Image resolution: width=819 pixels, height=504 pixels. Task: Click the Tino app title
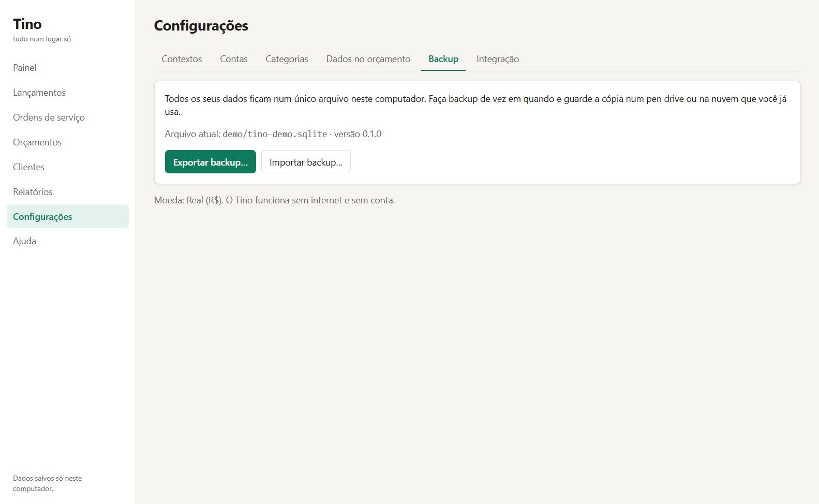(27, 24)
